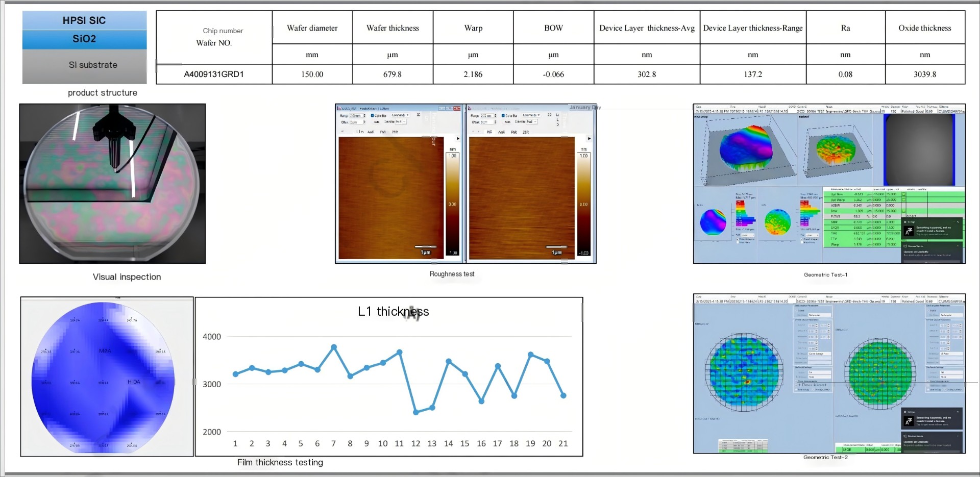Click the green status indicator in the Bow row

903,211
